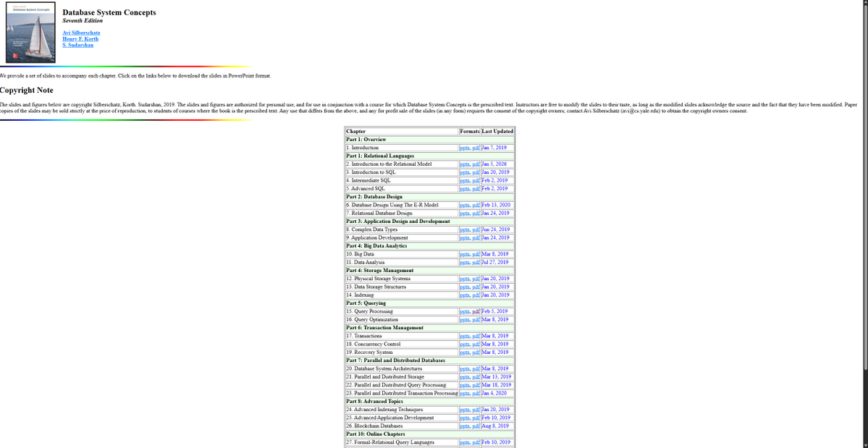Image resolution: width=868 pixels, height=448 pixels.
Task: Get pdf for 10. Big Data
Action: pyautogui.click(x=476, y=254)
